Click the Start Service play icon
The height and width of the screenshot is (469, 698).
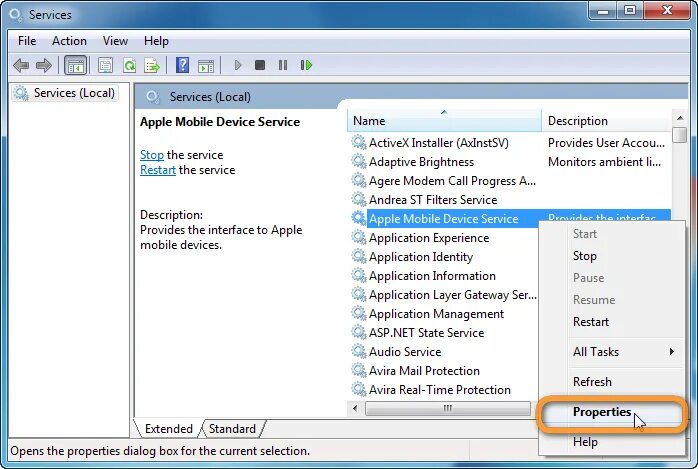[x=238, y=65]
